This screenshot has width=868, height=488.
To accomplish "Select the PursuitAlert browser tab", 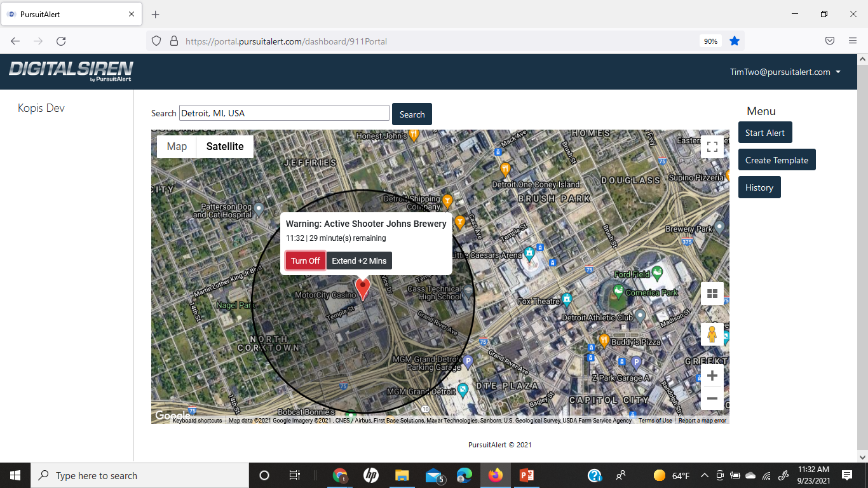I will [71, 14].
